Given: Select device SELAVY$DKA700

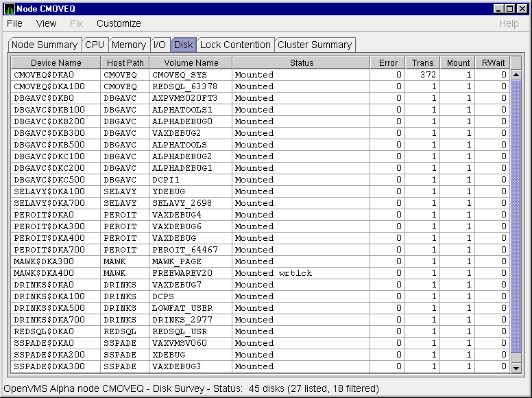Looking at the screenshot, I should [x=49, y=203].
